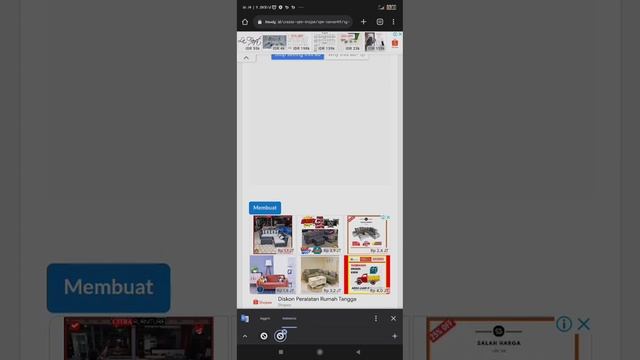Add a tab with the plus icon in the bottom strip
The height and width of the screenshot is (360, 640).
[x=394, y=336]
